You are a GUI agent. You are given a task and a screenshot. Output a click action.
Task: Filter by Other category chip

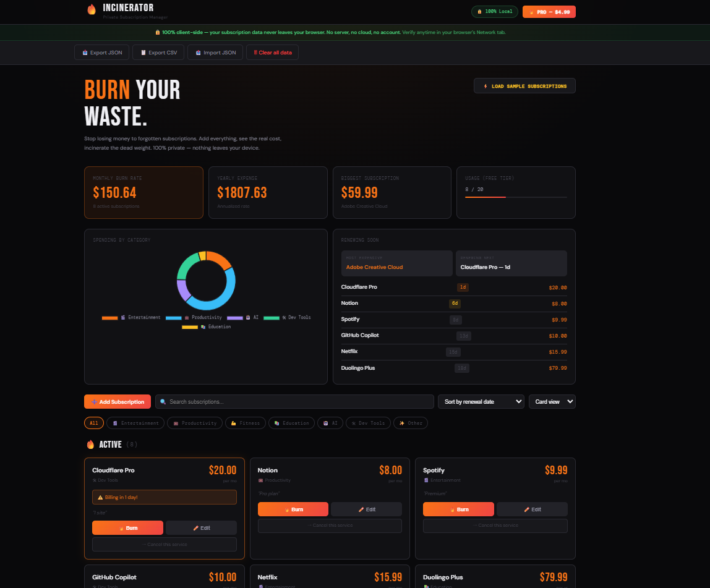(411, 424)
